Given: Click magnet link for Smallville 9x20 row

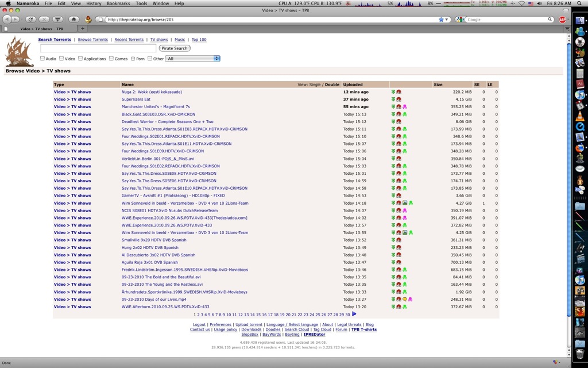Looking at the screenshot, I should tap(399, 240).
